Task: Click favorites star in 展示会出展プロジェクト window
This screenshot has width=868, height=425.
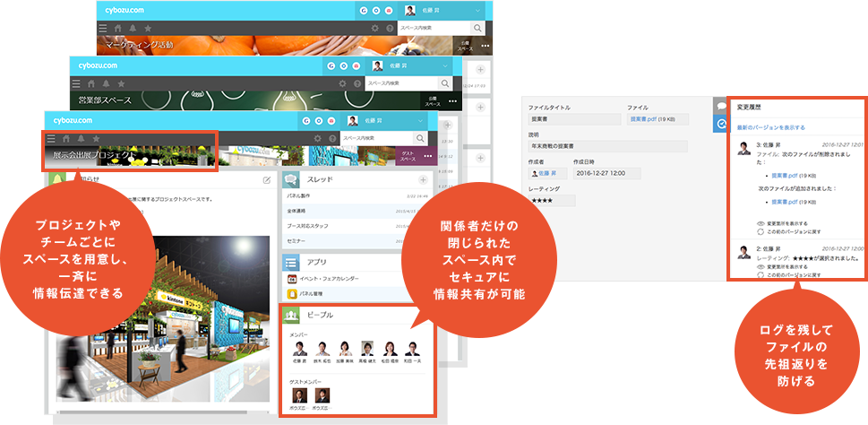Action: point(96,138)
